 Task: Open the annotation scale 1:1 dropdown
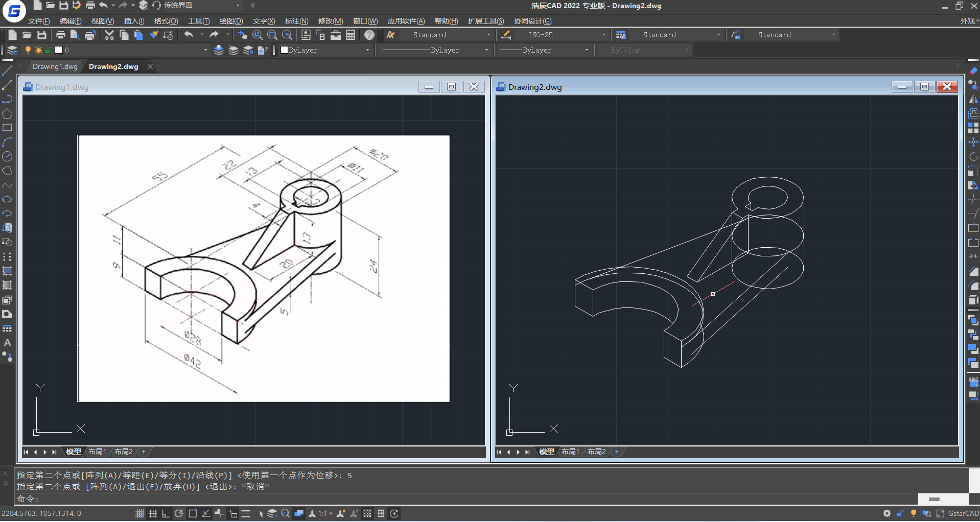[325, 513]
